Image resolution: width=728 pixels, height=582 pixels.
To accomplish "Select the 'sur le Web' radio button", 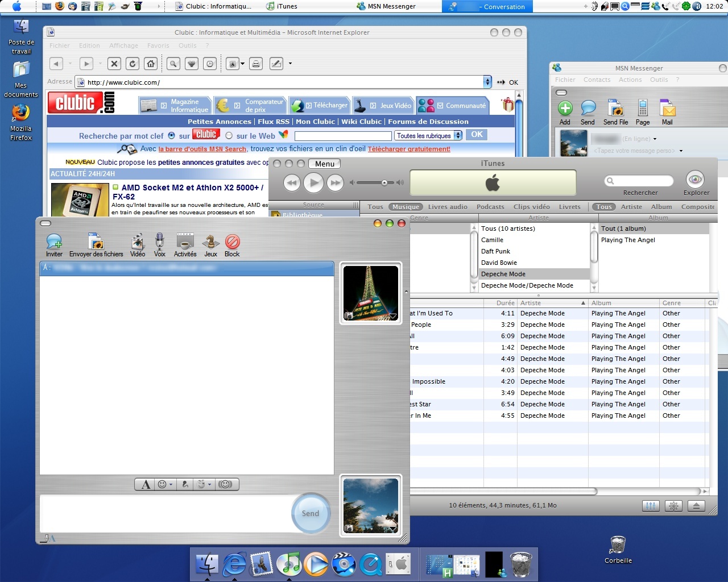I will click(x=229, y=136).
